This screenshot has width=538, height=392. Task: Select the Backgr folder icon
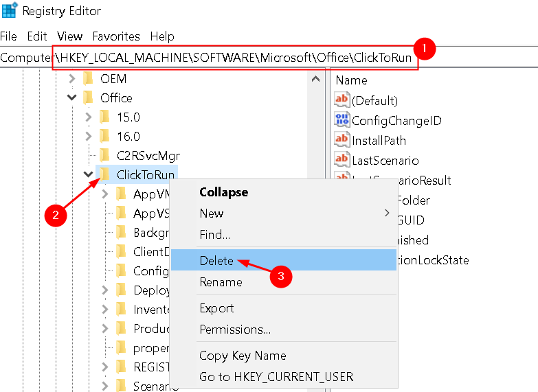point(121,232)
